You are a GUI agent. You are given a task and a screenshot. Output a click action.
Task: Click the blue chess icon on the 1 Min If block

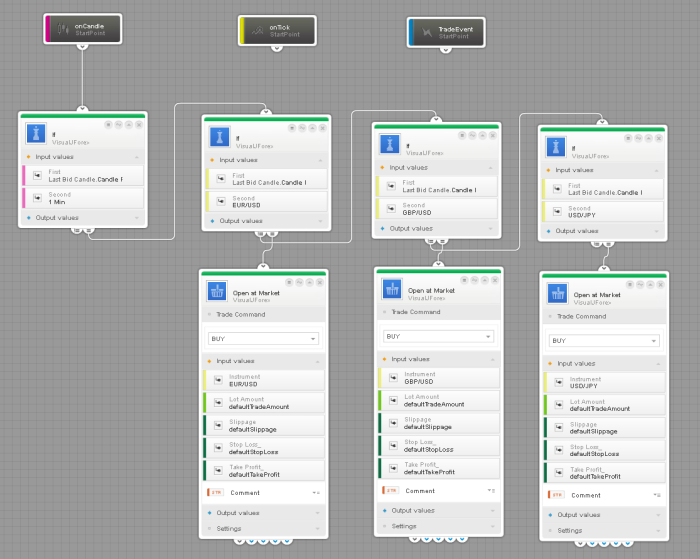(x=36, y=134)
